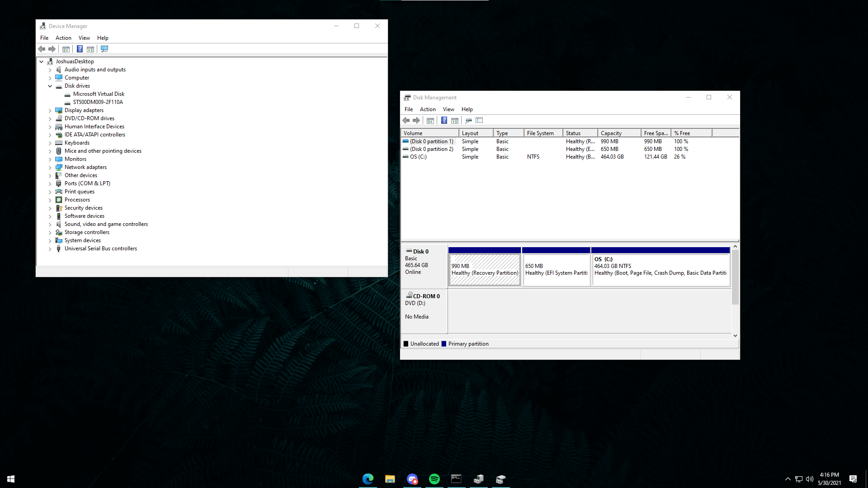
Task: Collapse the Disk drives node
Action: pos(50,86)
